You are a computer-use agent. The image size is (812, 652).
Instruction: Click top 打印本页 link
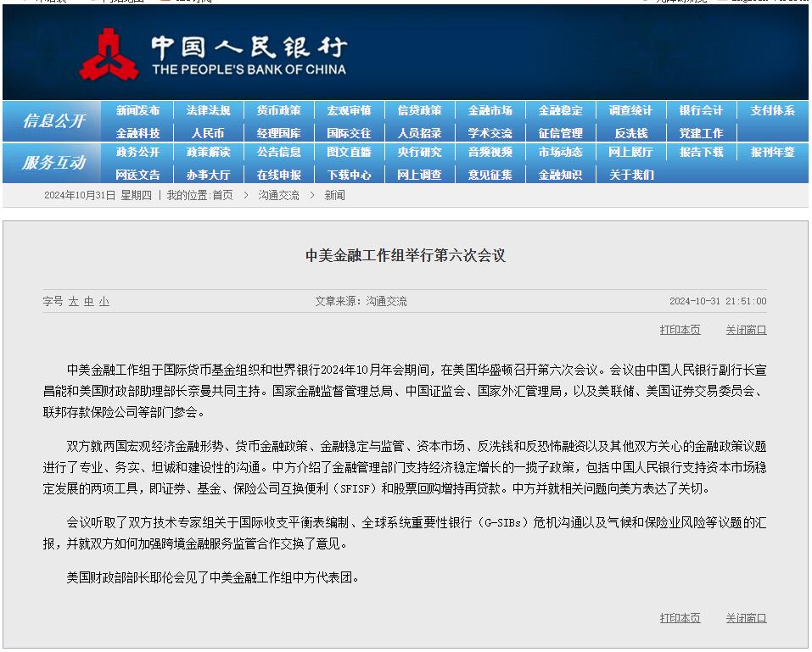680,330
